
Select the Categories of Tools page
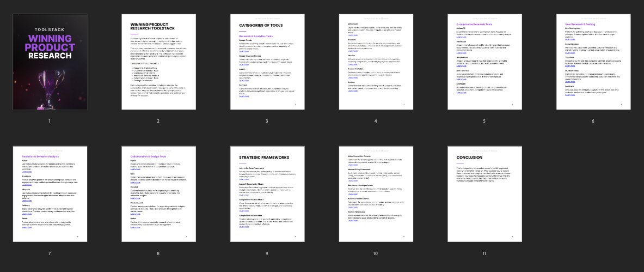[267, 62]
